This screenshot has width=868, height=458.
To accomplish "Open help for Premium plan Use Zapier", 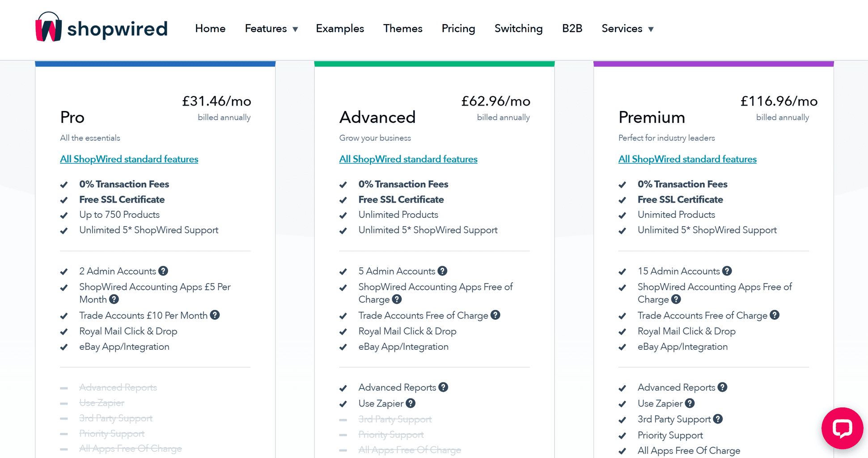I will tap(690, 403).
